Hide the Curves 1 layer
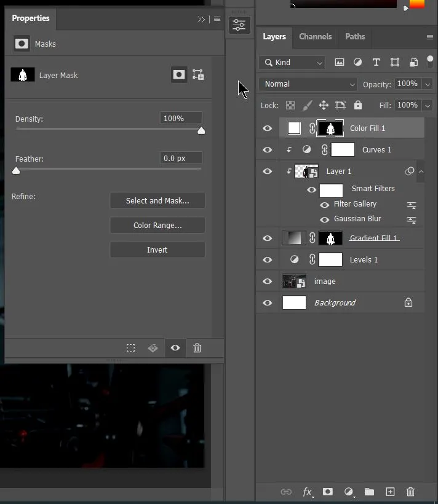Screen dimensions: 438x504 click(x=268, y=150)
